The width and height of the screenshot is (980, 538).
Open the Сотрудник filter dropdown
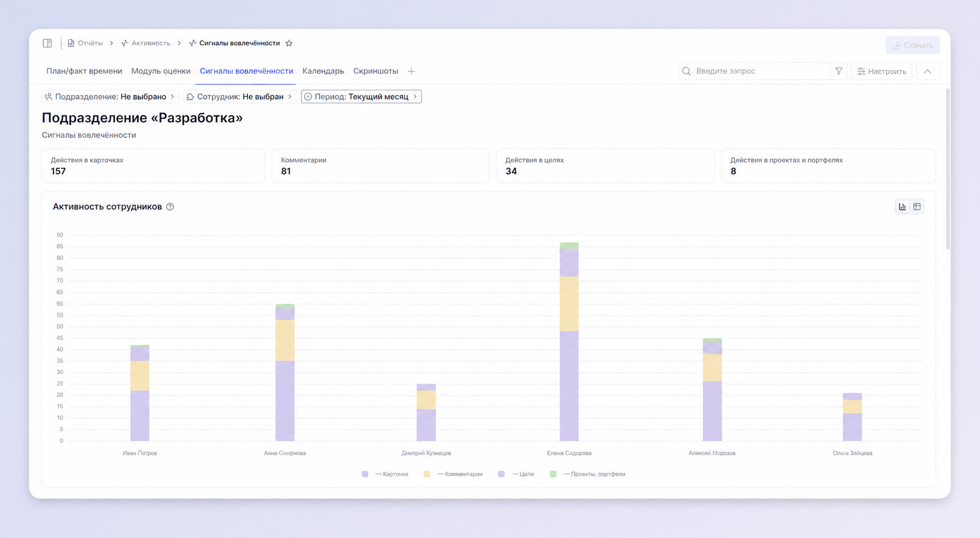pos(240,97)
